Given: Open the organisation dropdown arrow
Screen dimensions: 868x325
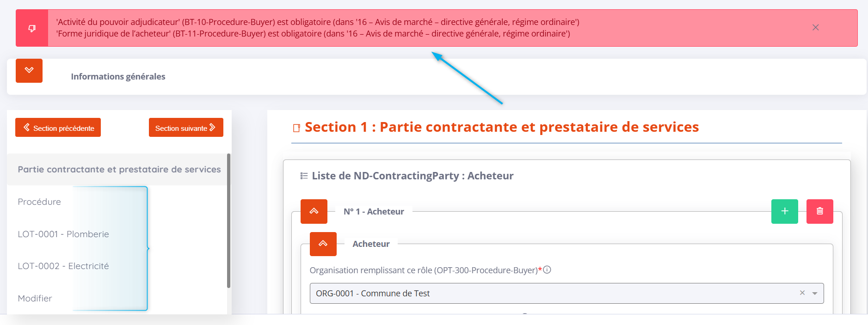Looking at the screenshot, I should (815, 294).
